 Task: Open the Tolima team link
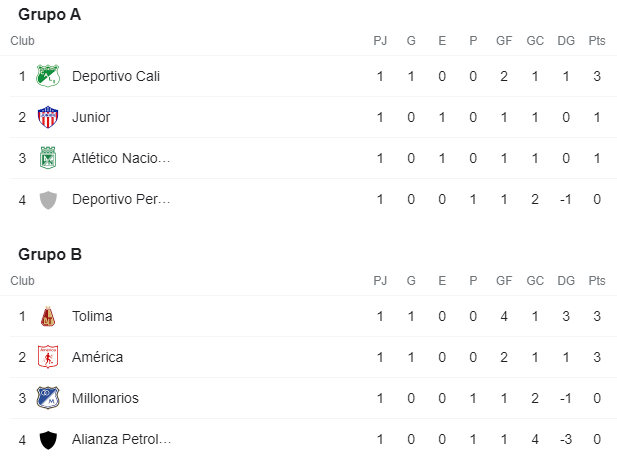click(92, 316)
